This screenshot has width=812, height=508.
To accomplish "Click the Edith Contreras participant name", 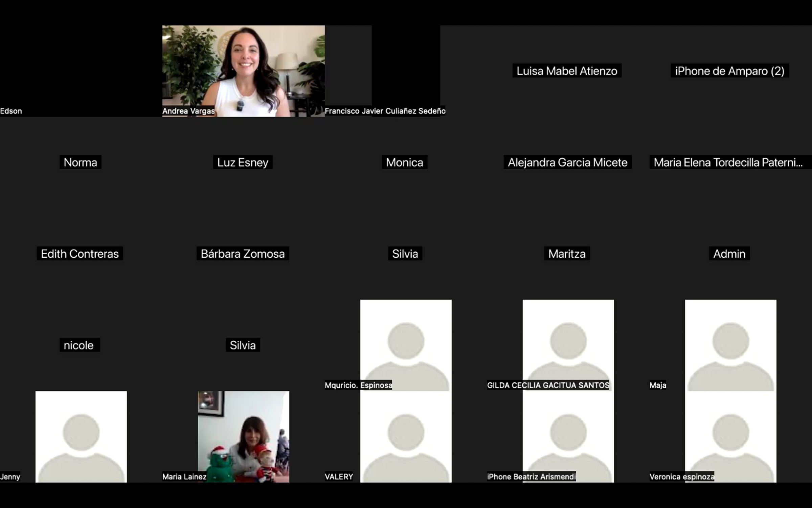I will pyautogui.click(x=80, y=254).
